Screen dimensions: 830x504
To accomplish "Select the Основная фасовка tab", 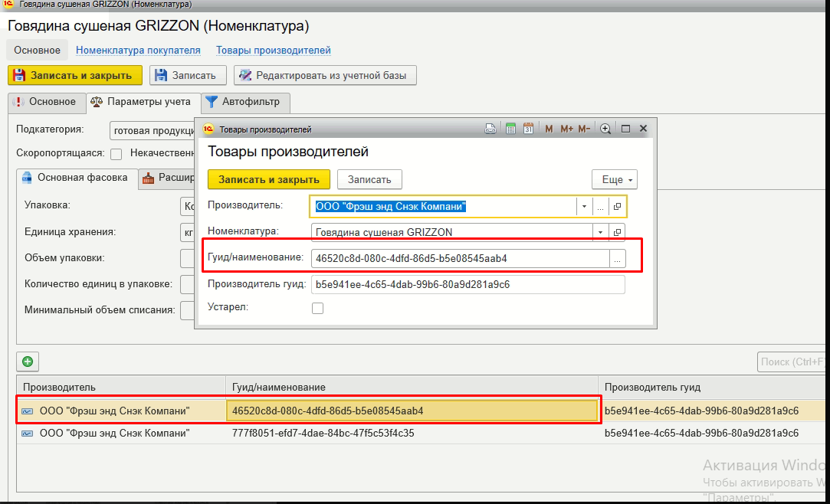I will (77, 178).
